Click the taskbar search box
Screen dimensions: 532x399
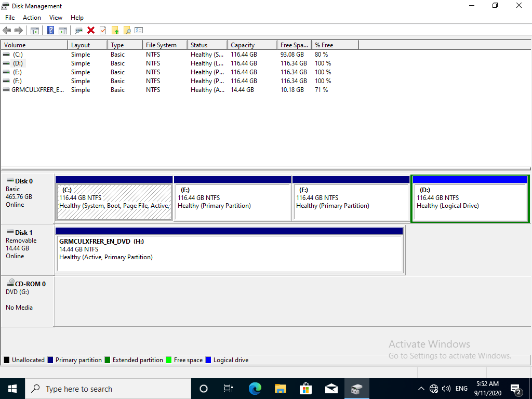click(x=108, y=389)
